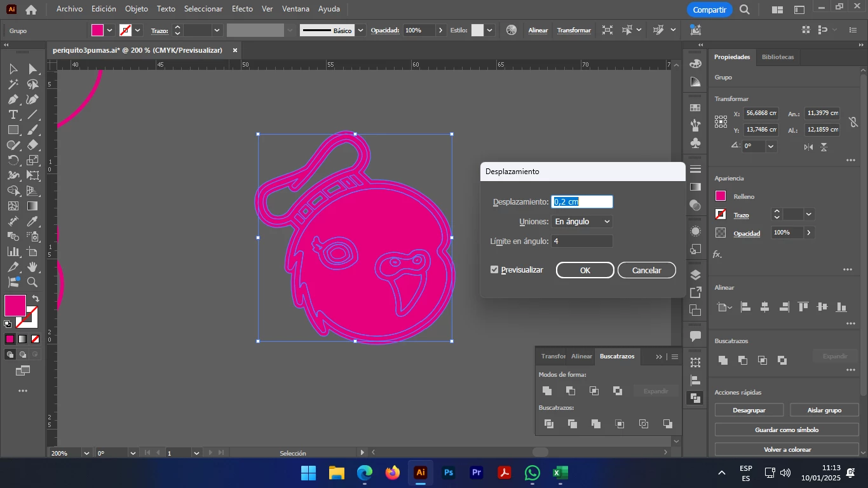Expand hidden panel tabs chevron in Buscatrazos panel
Viewport: 868px width, 488px height.
click(x=659, y=356)
